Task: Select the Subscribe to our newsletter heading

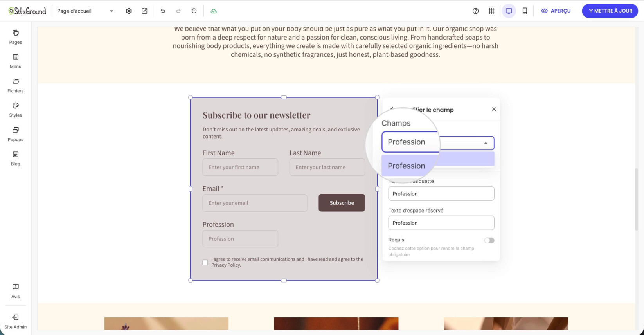Action: [256, 115]
